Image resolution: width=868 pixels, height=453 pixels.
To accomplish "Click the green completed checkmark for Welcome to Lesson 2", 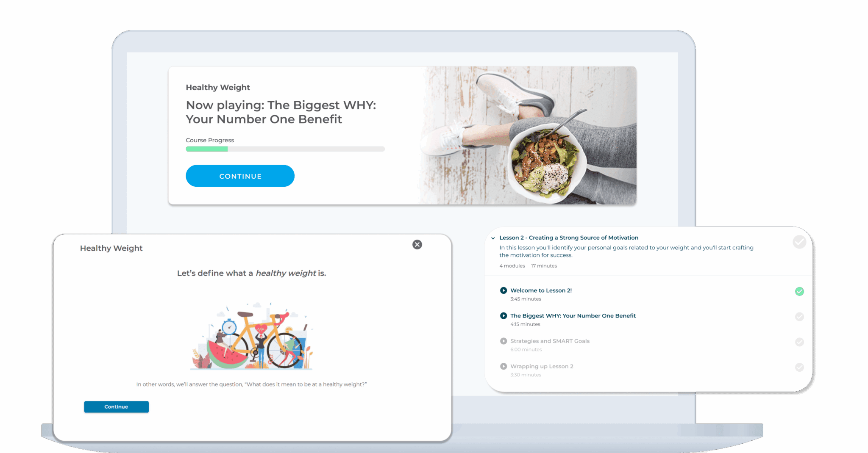I will pyautogui.click(x=799, y=291).
